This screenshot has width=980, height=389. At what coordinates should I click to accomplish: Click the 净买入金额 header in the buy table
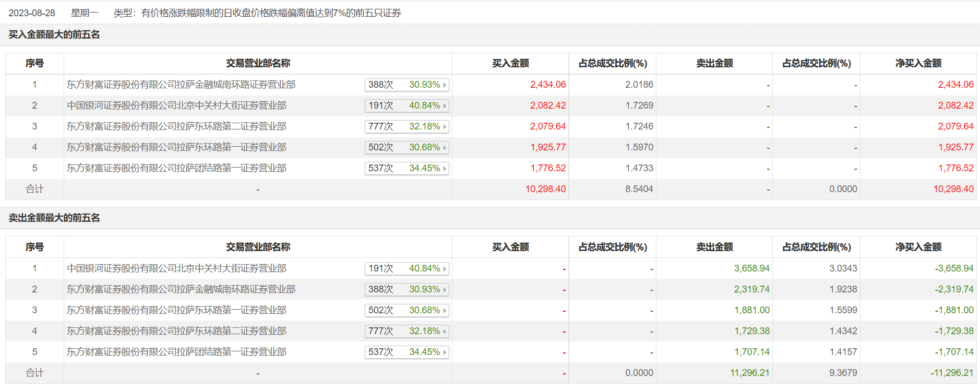coord(918,63)
